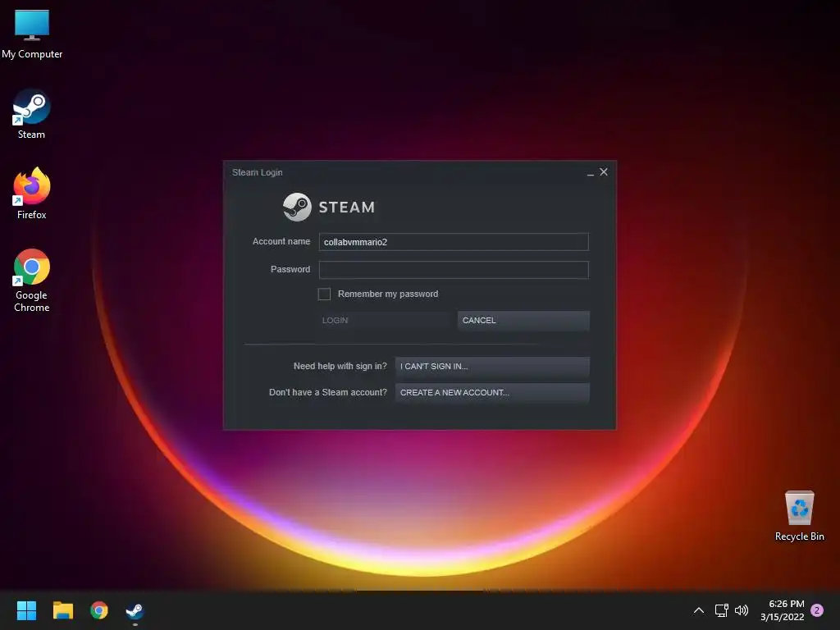Click "Don't have a Steam account?" text
The height and width of the screenshot is (630, 840).
point(328,392)
